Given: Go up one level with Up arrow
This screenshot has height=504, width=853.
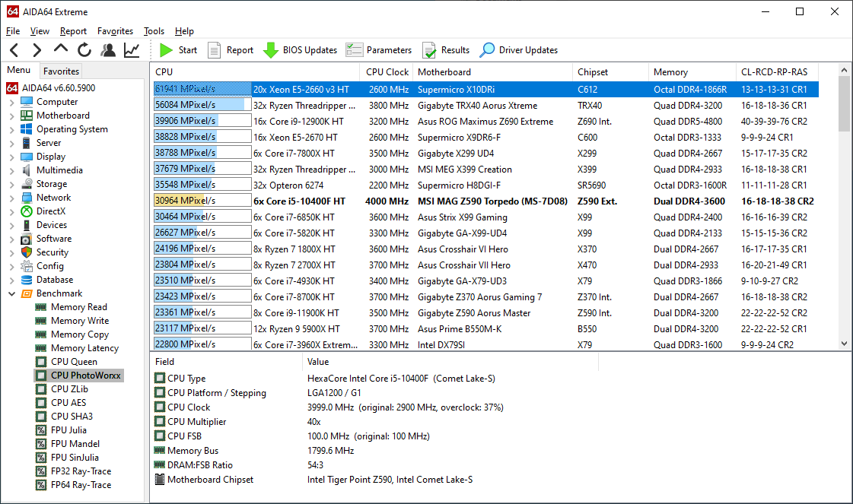Looking at the screenshot, I should point(61,50).
